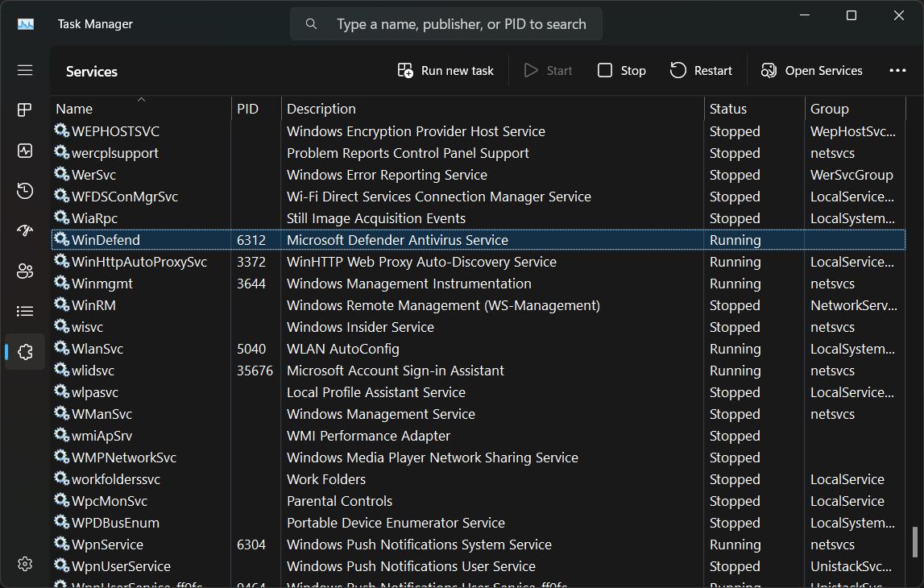This screenshot has height=588, width=924.
Task: Restart the selected service
Action: [700, 70]
